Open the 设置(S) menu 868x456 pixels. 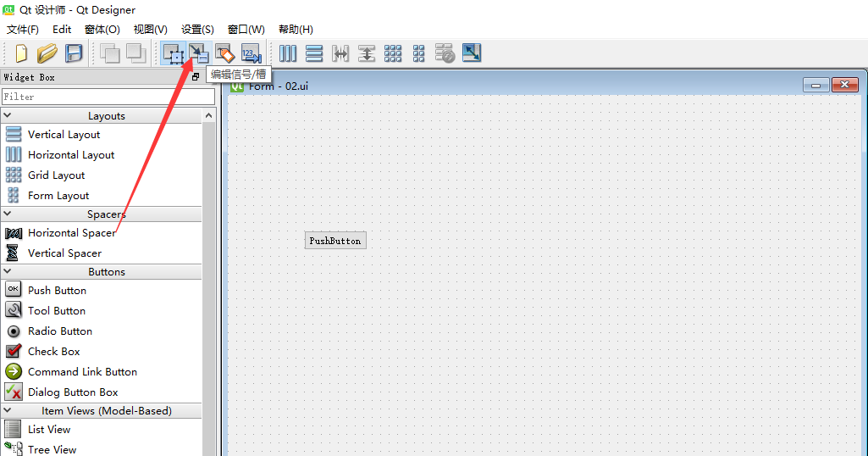pos(197,30)
